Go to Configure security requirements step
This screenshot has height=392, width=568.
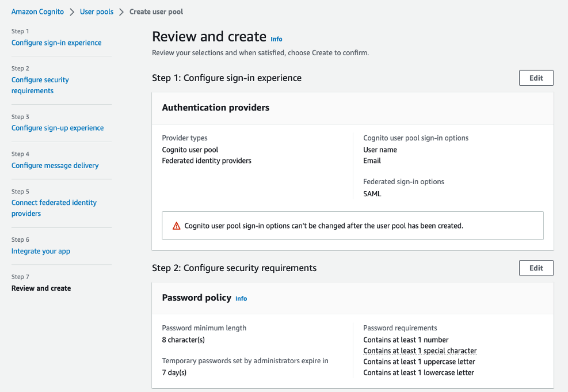click(40, 85)
